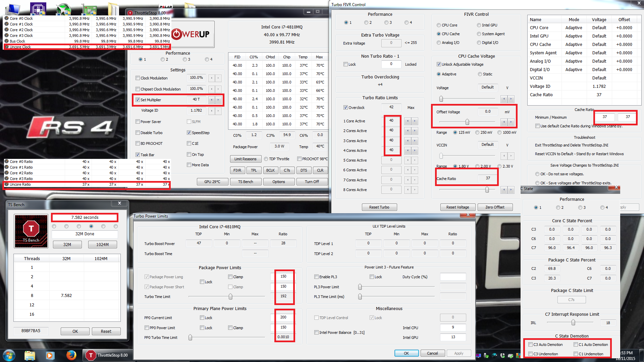The height and width of the screenshot is (362, 644).
Task: Click the gauge icon beside Core #0 Clock
Action: [x=6, y=18]
